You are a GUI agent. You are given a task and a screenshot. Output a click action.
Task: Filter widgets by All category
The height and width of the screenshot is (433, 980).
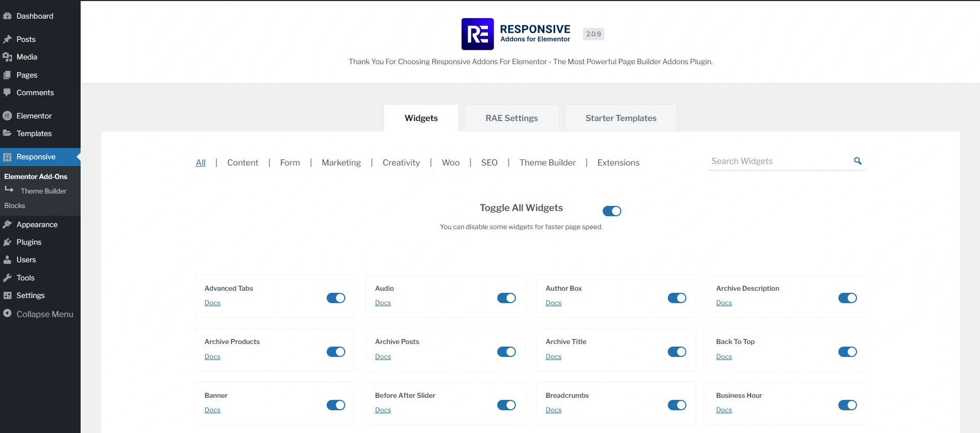click(x=201, y=162)
